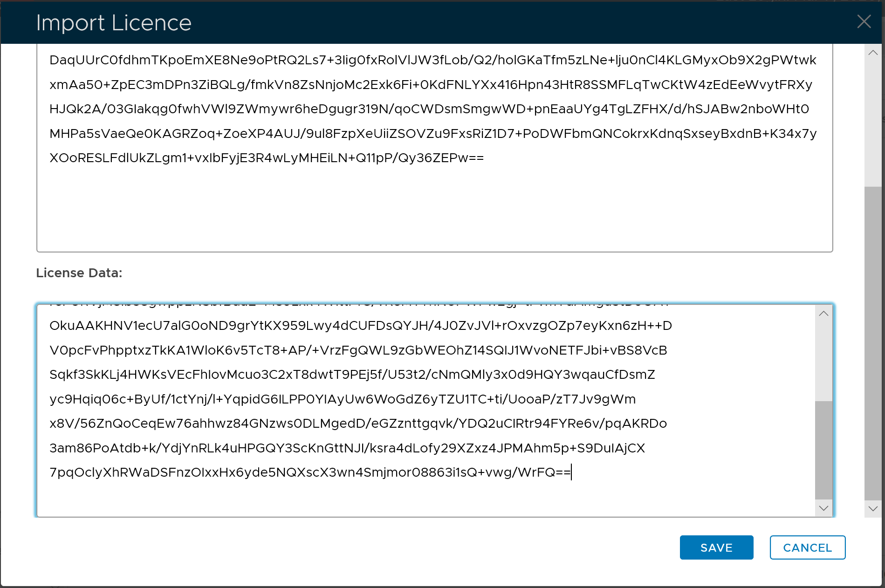
Task: Close the Import Licence dialog
Action: (864, 22)
